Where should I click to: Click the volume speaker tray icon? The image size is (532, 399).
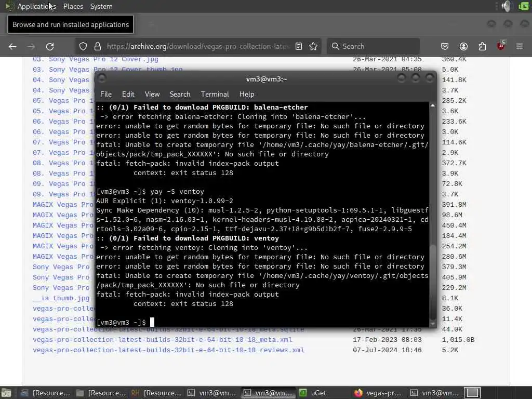tap(506, 6)
